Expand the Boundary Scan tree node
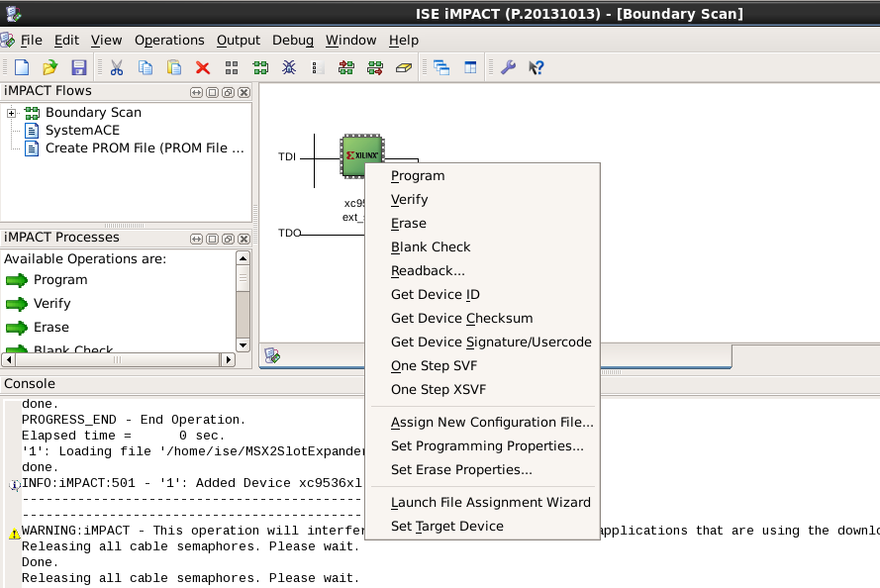Viewport: 880px width, 588px height. point(12,113)
